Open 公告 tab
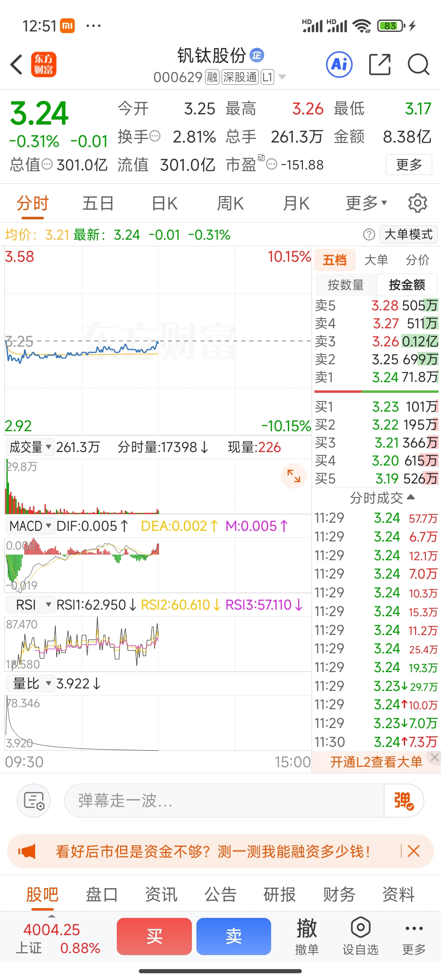 (x=220, y=894)
